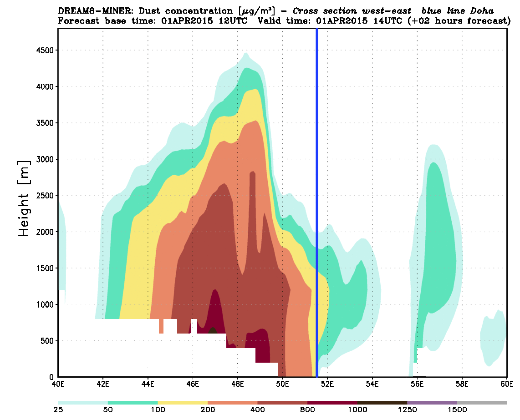Screen dimensions: 520x420
Task: Click the '2500' height axis label
Action: click(x=45, y=196)
